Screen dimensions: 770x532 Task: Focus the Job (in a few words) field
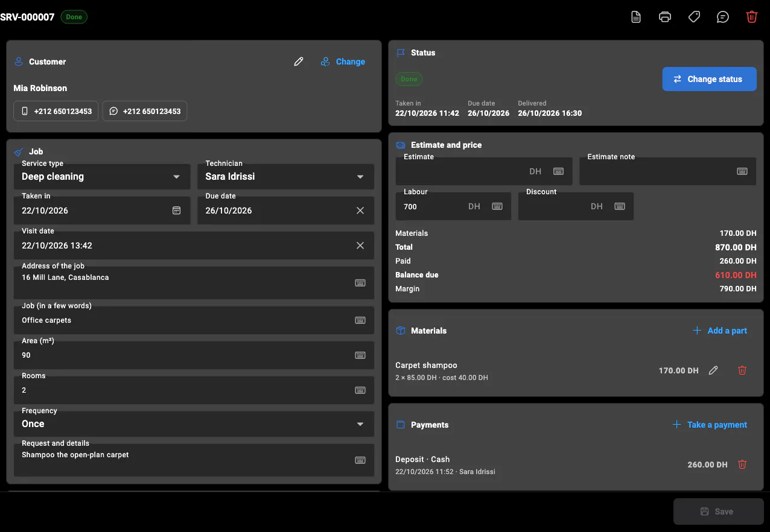(x=194, y=320)
